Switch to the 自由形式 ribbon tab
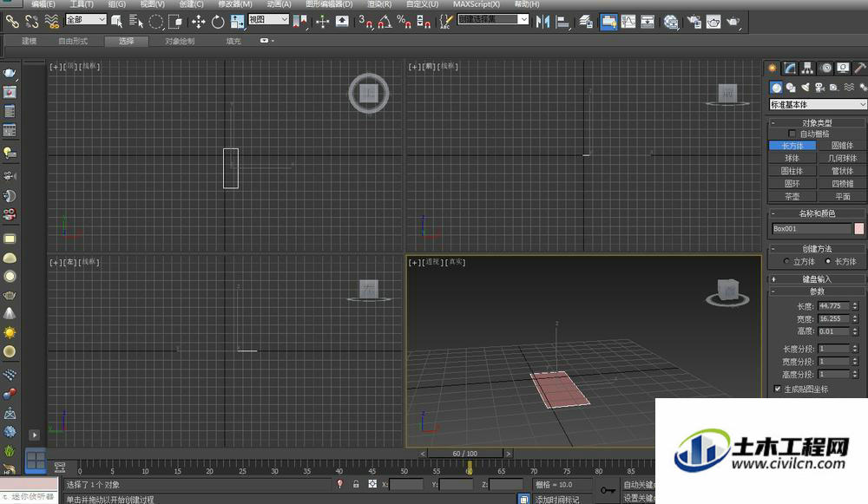Viewport: 868px width, 504px height. [73, 41]
